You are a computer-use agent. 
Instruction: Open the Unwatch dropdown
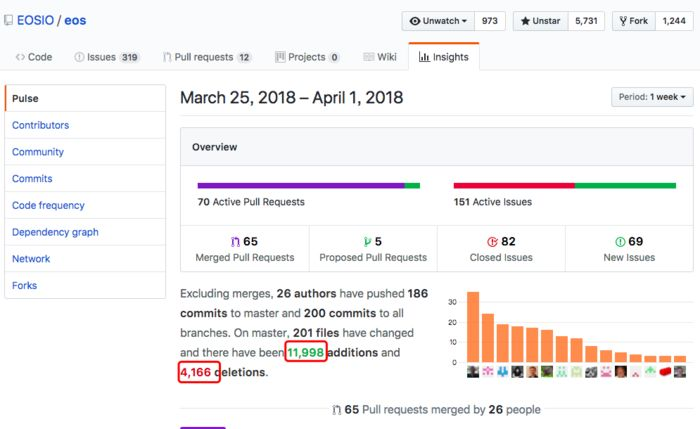pos(438,21)
